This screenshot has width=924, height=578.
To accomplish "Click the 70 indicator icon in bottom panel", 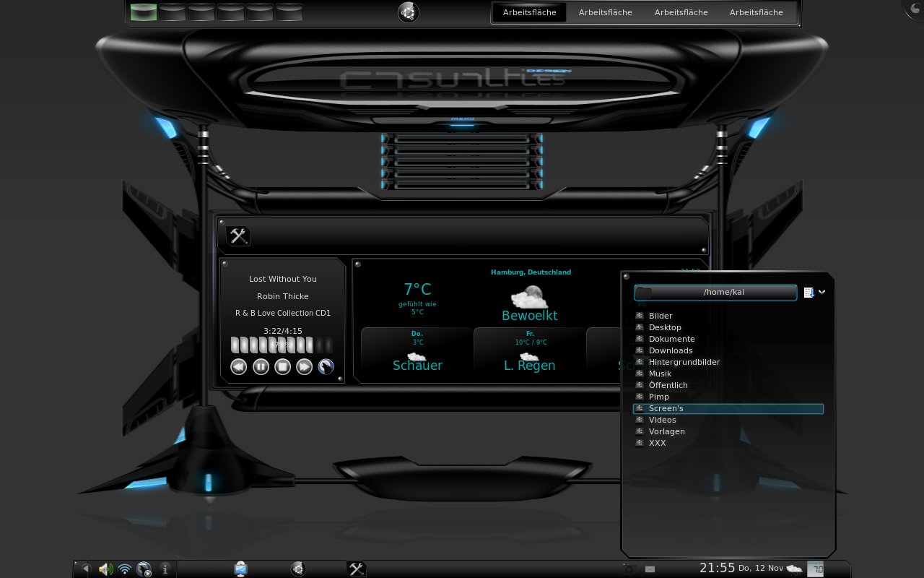I will (x=815, y=569).
